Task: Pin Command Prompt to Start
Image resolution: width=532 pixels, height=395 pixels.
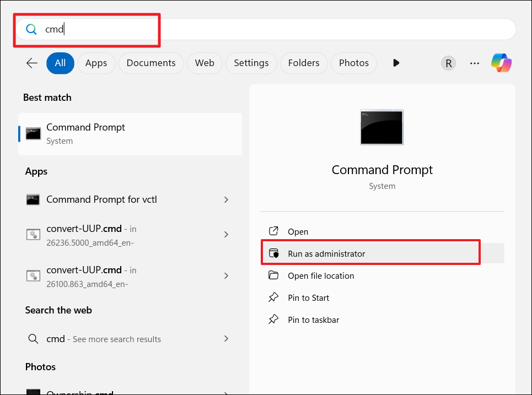Action: [x=308, y=298]
